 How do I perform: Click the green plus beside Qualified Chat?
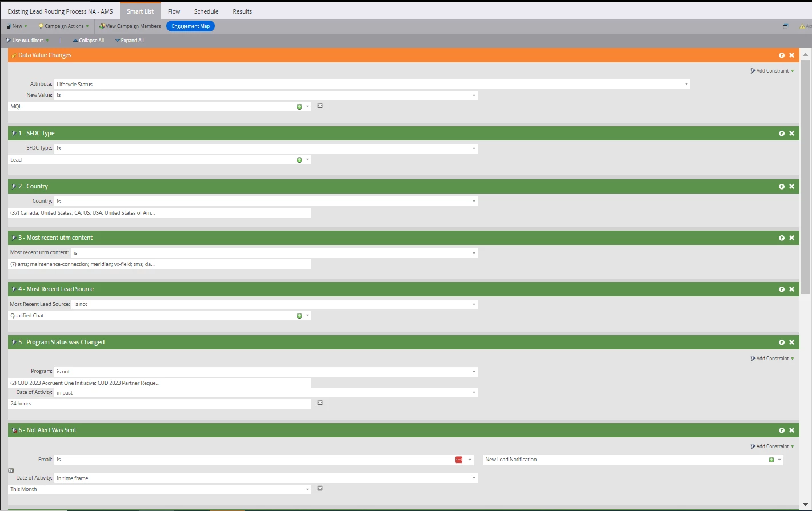[x=299, y=316]
